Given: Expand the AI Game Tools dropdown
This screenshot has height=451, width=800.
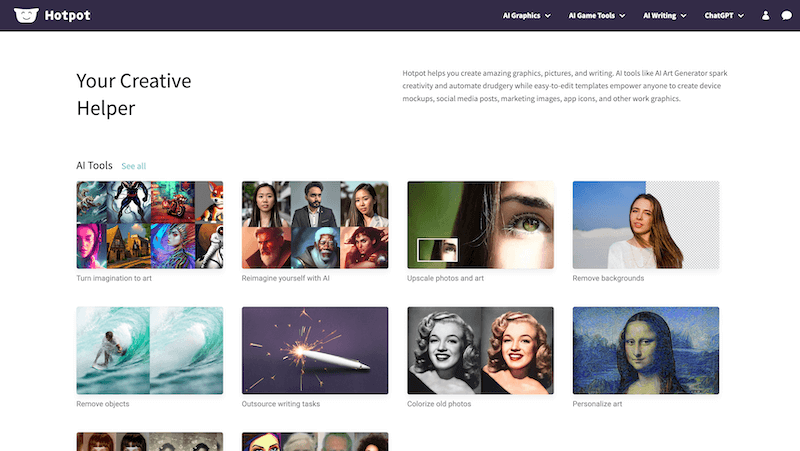Looking at the screenshot, I should pyautogui.click(x=597, y=16).
